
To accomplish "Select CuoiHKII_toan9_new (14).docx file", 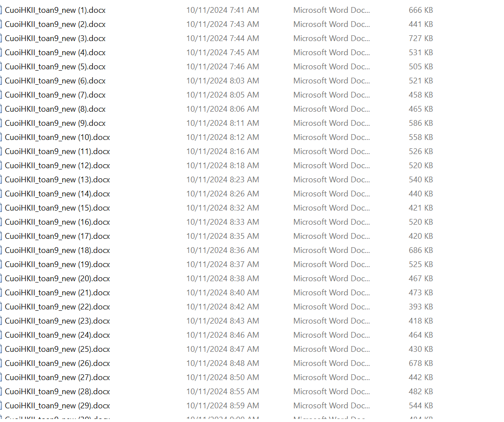I will point(57,194).
